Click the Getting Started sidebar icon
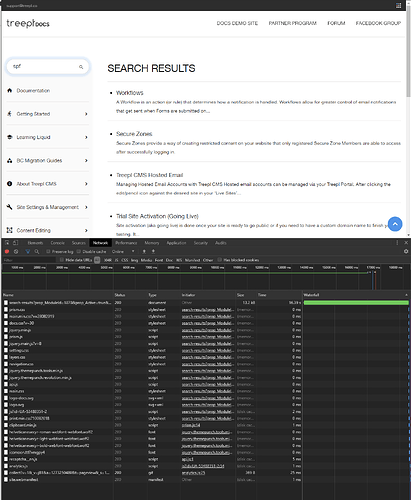 (10, 114)
